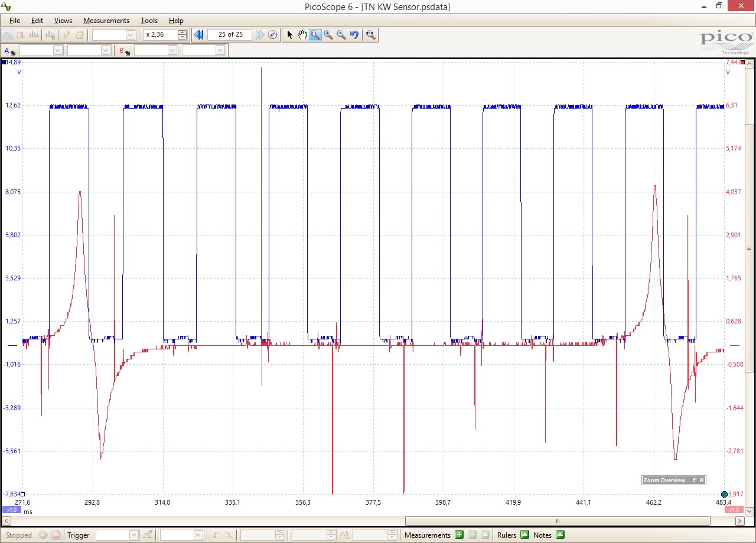Click the red x1,0 channel B zoom button
Viewport: 756px width, 543px height.
pyautogui.click(x=734, y=509)
